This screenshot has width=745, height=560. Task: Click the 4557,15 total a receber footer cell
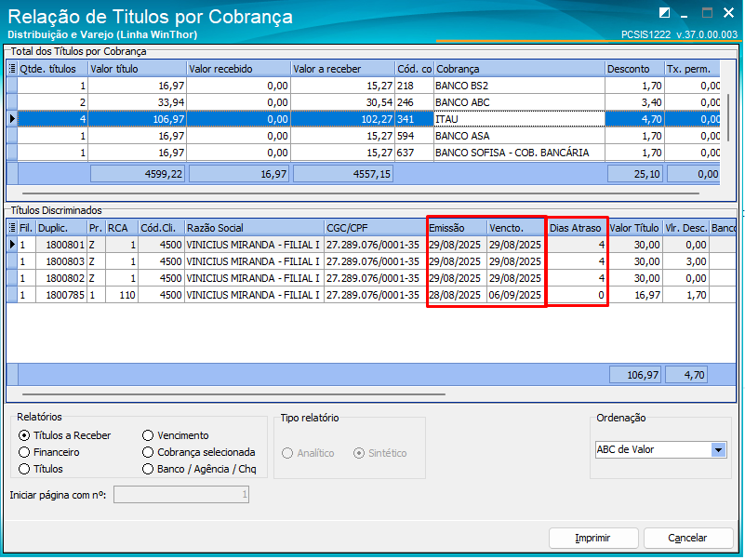(x=343, y=174)
